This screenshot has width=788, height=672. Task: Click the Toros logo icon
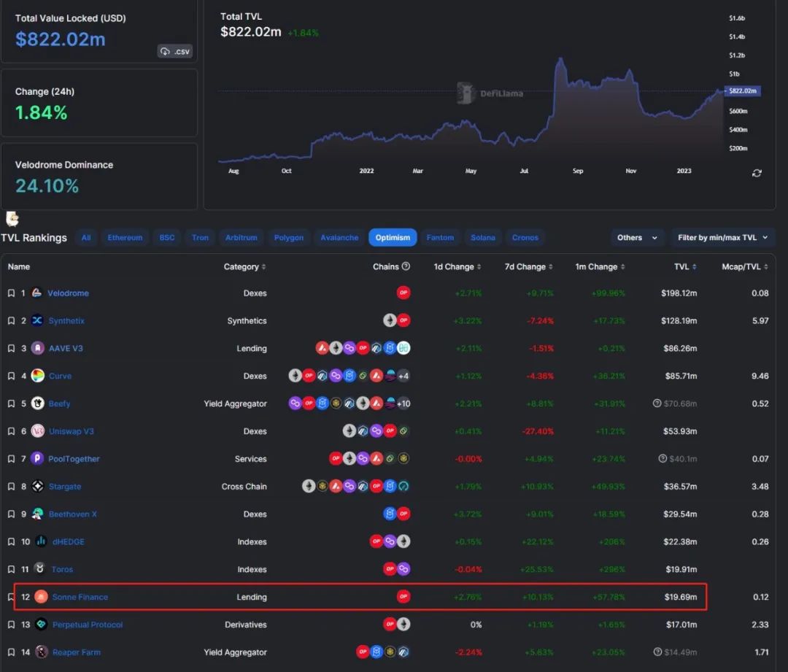40,568
